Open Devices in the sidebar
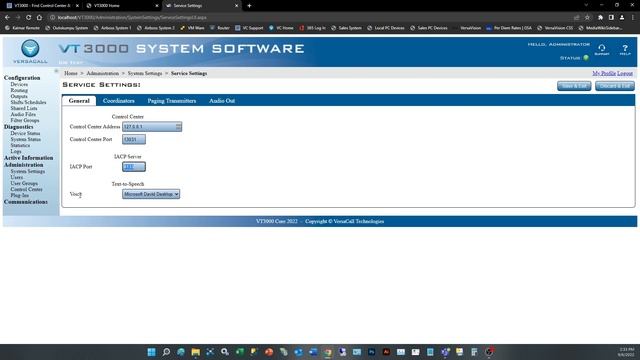Viewport: 640px width, 360px height. coord(19,84)
